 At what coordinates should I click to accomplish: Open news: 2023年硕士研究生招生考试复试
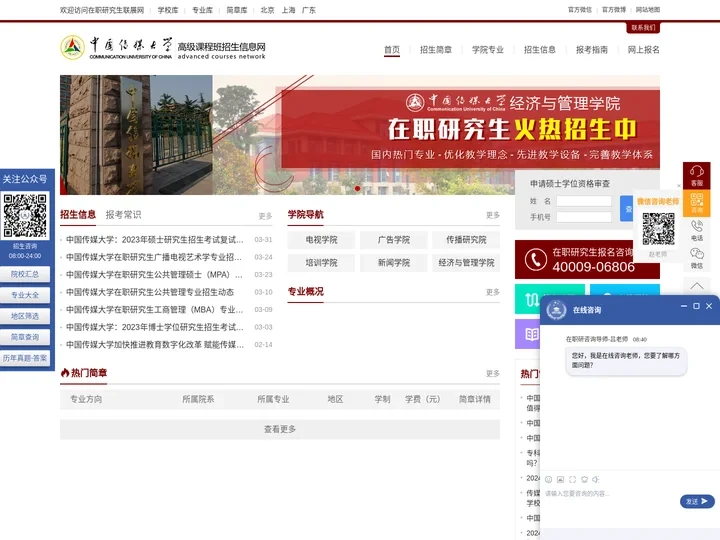click(155, 240)
